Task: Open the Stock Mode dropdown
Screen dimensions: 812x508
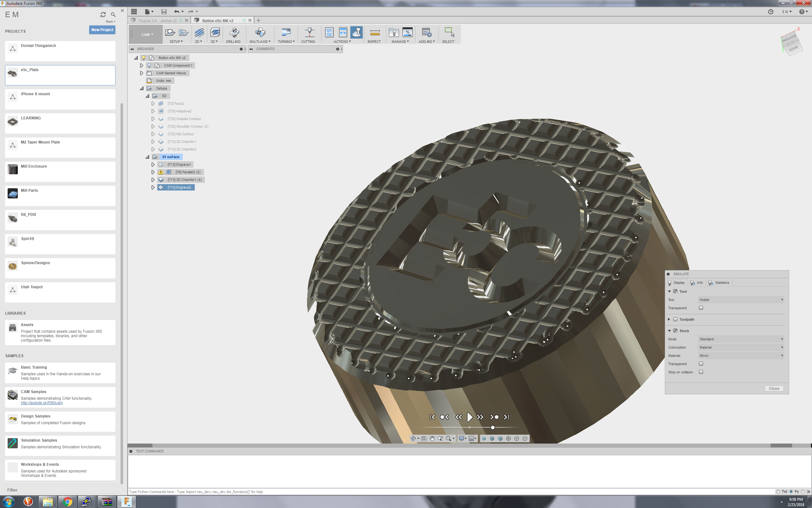Action: 741,339
